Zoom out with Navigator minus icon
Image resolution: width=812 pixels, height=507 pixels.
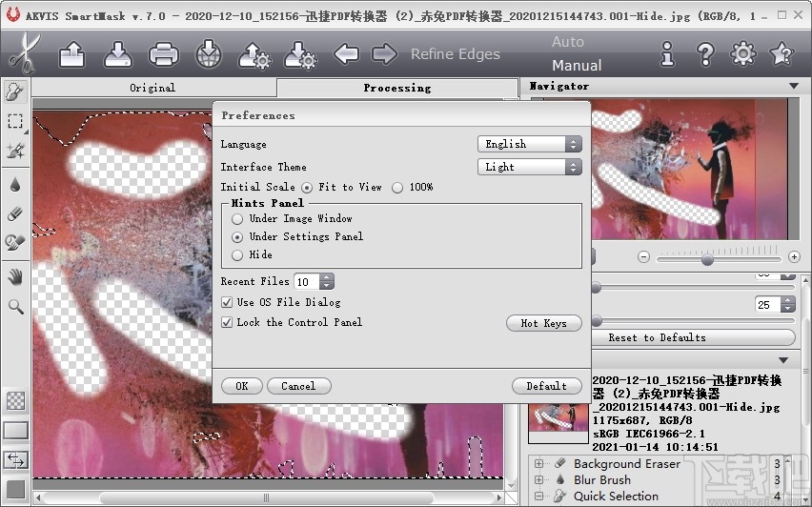pyautogui.click(x=643, y=256)
